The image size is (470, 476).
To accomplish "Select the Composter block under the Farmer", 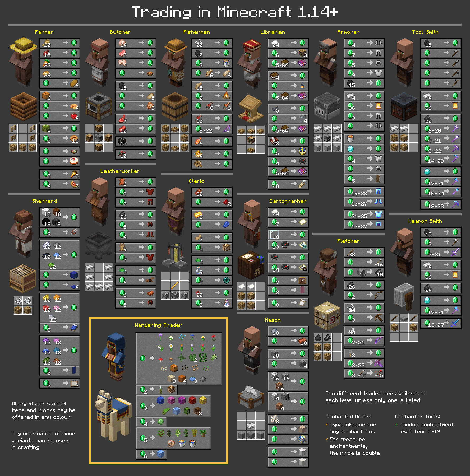I will (x=23, y=106).
